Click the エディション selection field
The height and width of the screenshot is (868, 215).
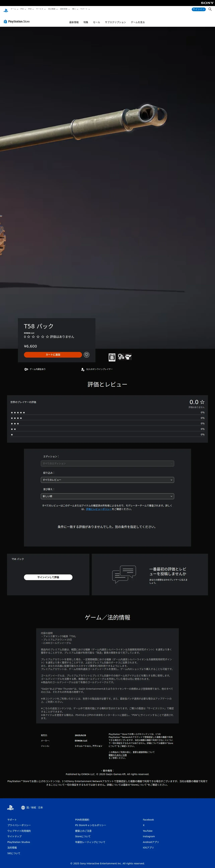pyautogui.click(x=107, y=464)
